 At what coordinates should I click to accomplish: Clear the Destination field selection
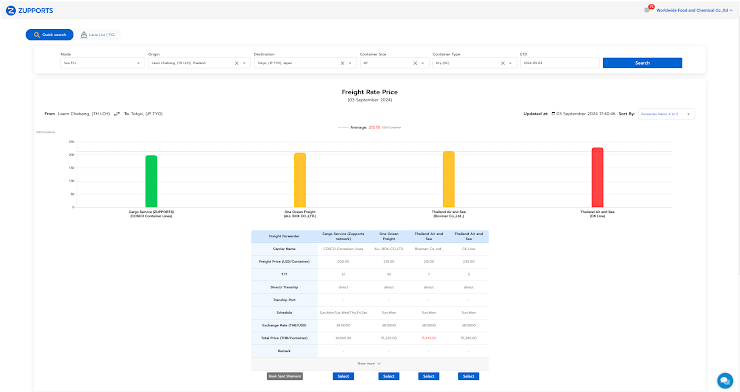coord(342,63)
